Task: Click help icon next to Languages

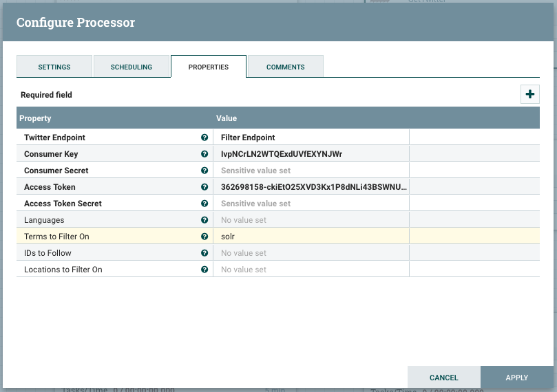Action: (x=204, y=220)
